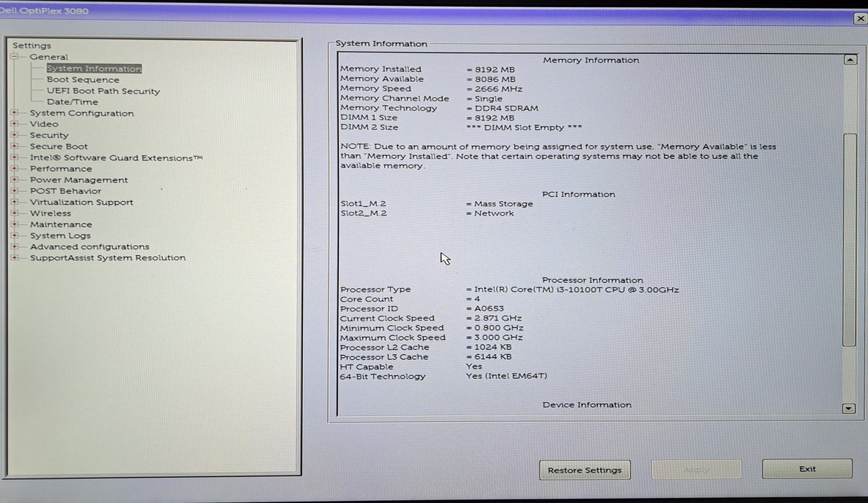
Task: Expand the Maintenance node
Action: coord(14,224)
